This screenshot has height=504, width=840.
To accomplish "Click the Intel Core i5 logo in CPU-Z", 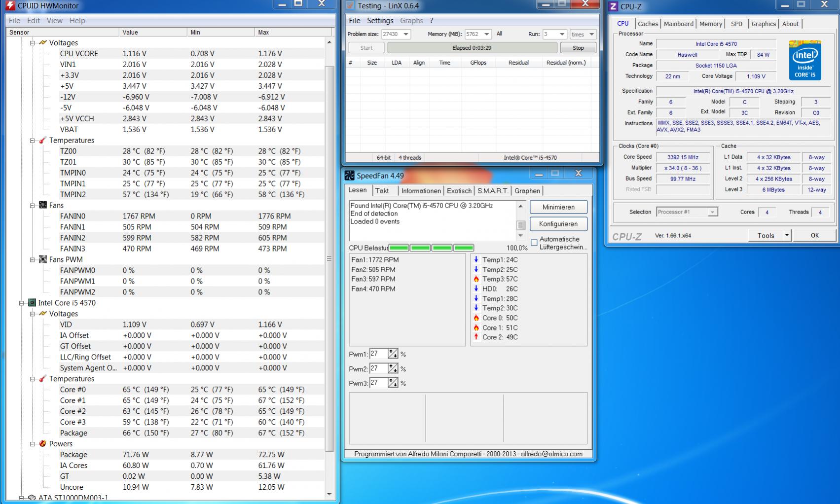I will tap(804, 60).
